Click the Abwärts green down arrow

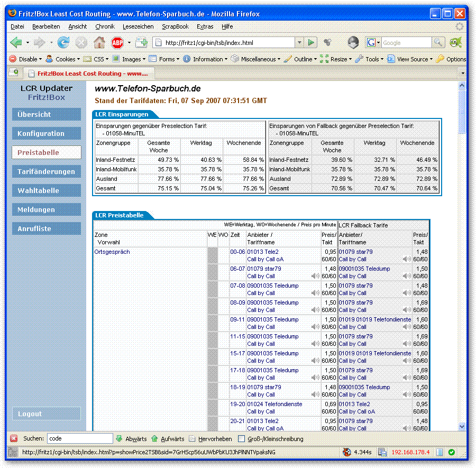[119, 438]
